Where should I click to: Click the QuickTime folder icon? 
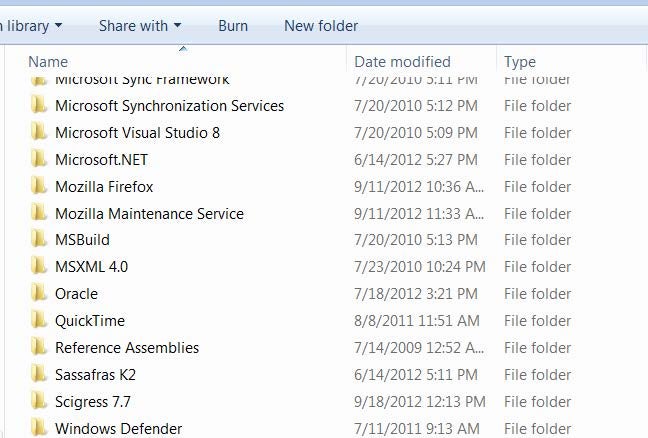[x=39, y=320]
